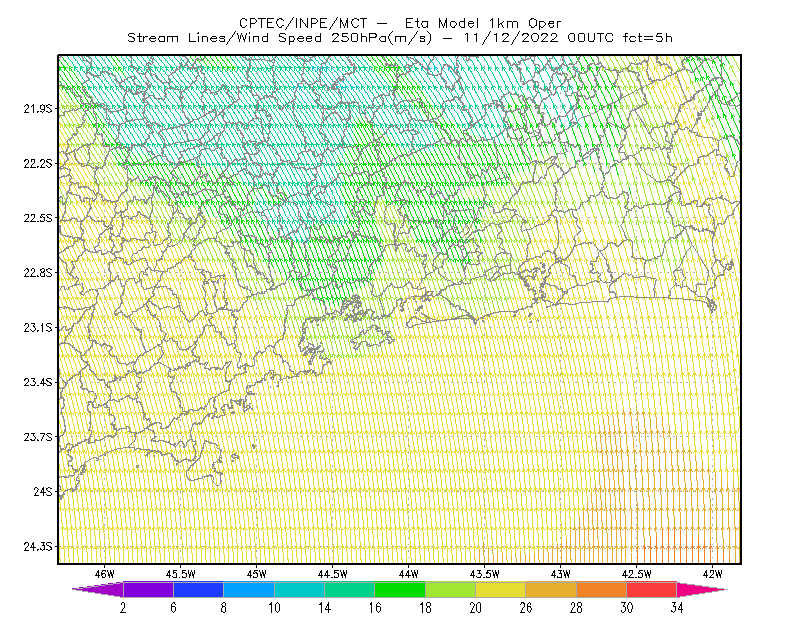Click the '23.7S' latitude label
The height and width of the screenshot is (618, 800).
(37, 437)
